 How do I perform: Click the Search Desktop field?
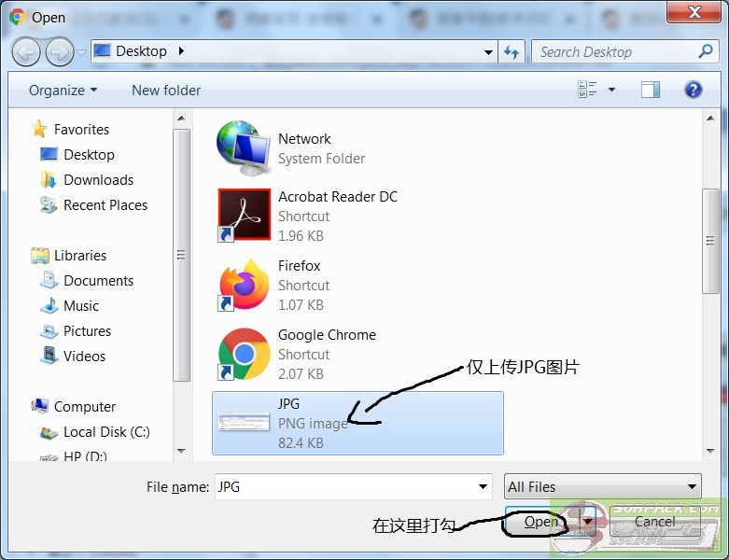point(616,52)
